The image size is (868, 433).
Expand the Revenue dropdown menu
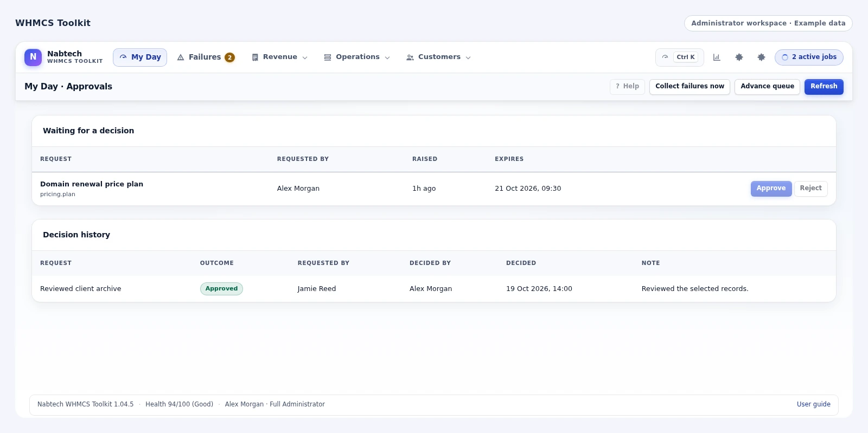(280, 57)
